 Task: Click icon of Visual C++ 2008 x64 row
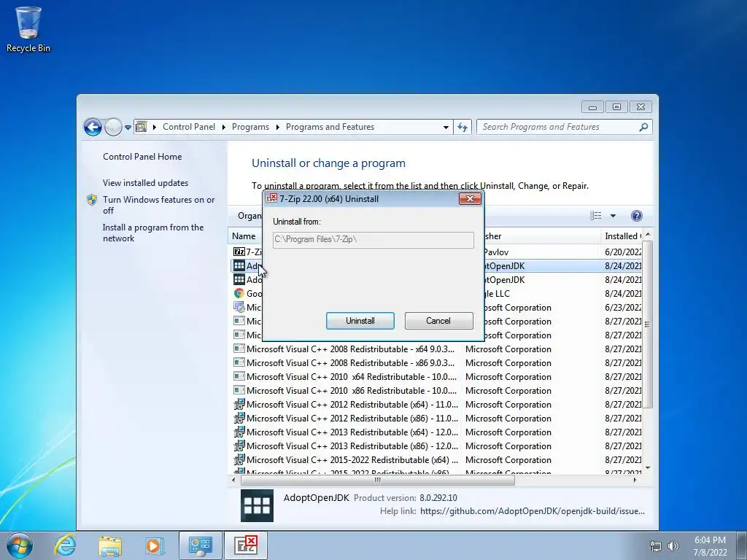point(239,349)
